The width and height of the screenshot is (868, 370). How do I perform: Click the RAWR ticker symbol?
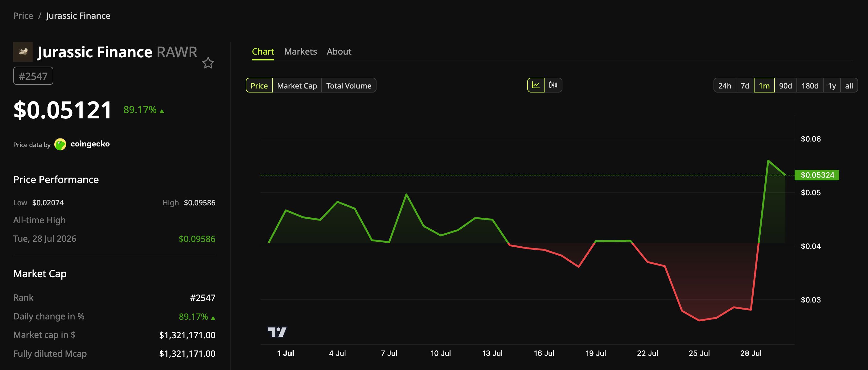coord(177,52)
